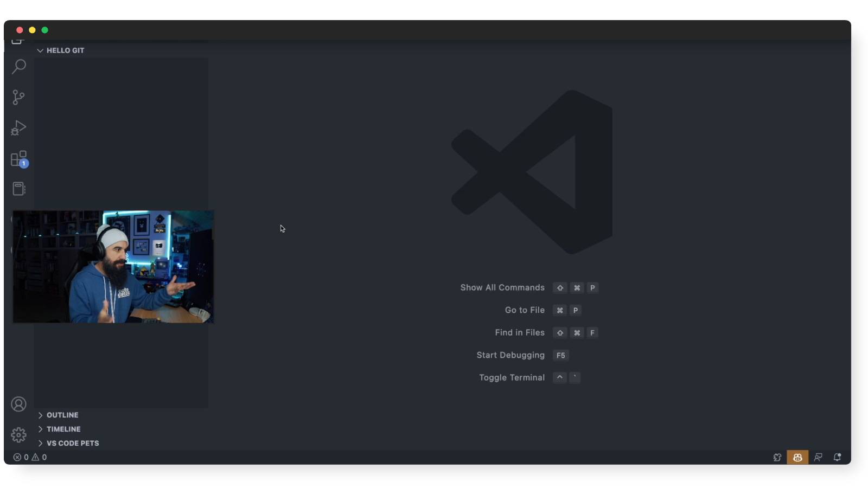This screenshot has width=868, height=488.
Task: Expand the OUTLINE section
Action: 58,415
